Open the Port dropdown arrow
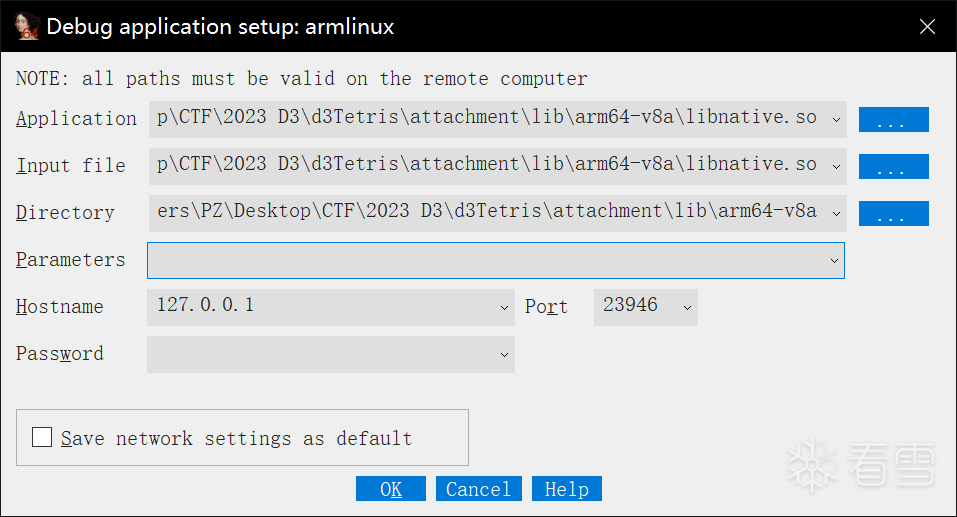This screenshot has width=957, height=517. 687,307
